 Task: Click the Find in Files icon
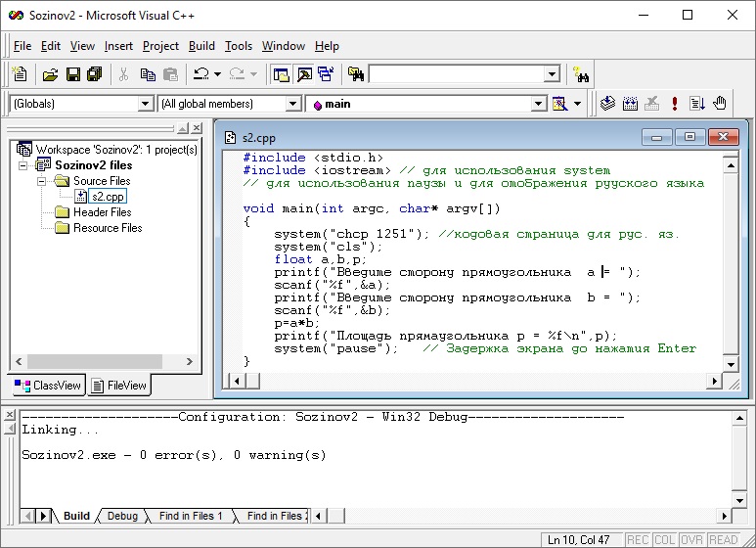[356, 74]
